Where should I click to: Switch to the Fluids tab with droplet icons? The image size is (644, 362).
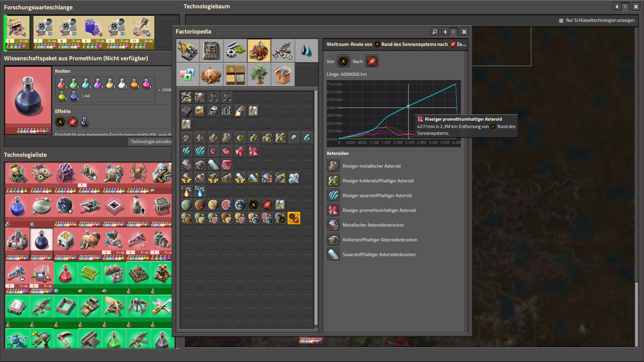click(x=307, y=51)
